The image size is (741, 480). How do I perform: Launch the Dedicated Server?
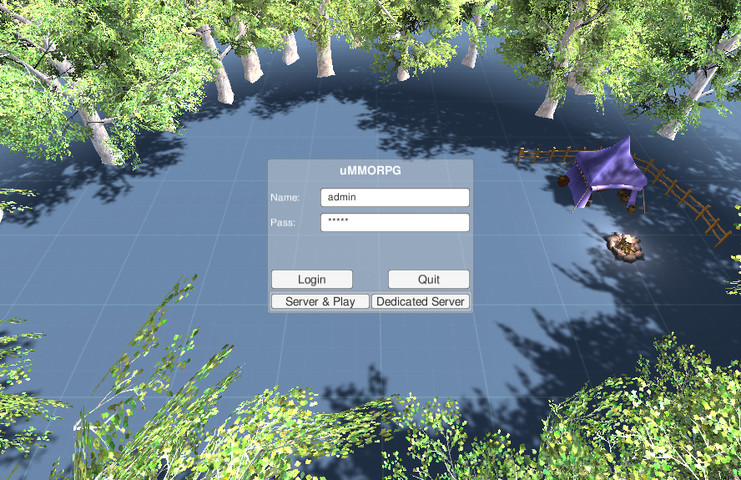tap(421, 301)
